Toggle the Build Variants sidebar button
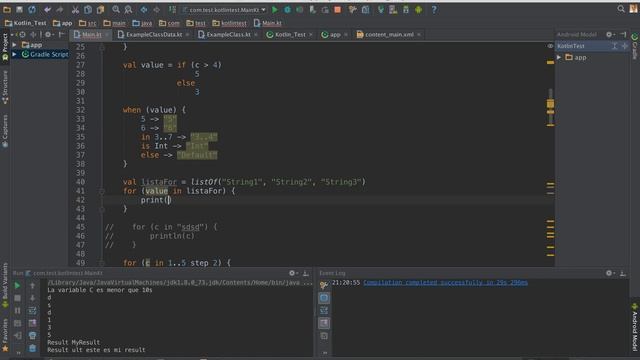Screen dimensions: 640x360 click(5, 285)
